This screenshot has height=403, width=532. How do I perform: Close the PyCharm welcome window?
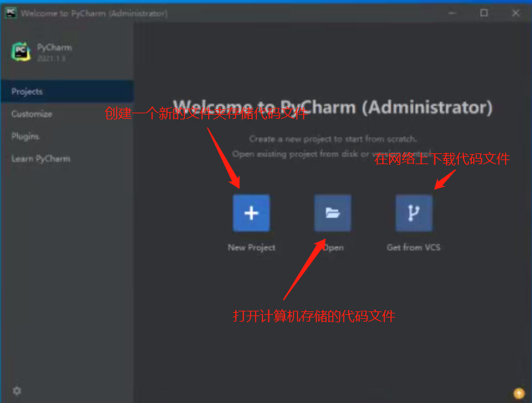click(516, 13)
